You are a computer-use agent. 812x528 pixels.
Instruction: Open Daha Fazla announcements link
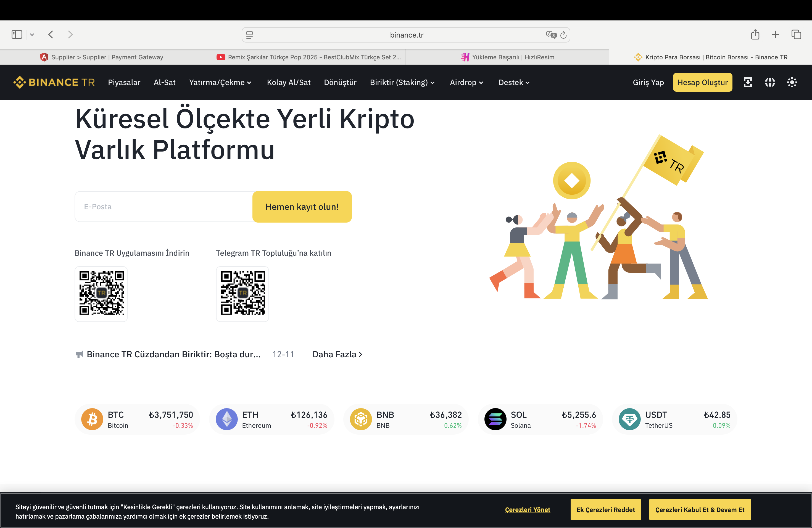coord(338,354)
